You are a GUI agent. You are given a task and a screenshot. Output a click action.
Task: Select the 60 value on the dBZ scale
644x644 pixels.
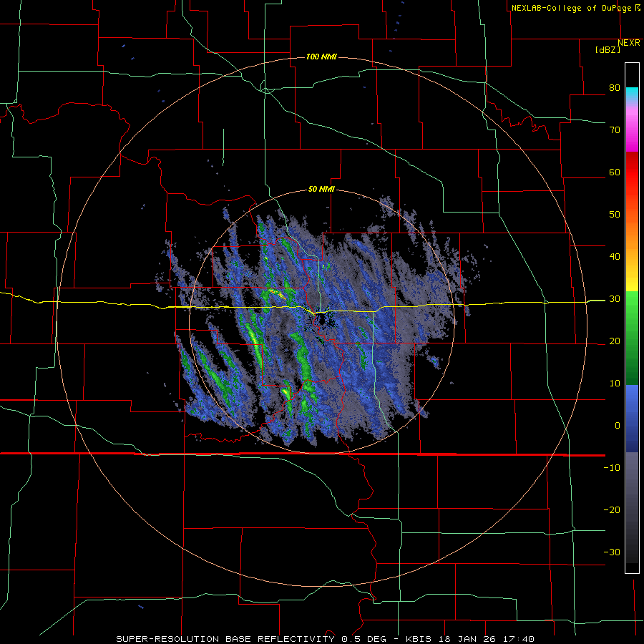615,172
